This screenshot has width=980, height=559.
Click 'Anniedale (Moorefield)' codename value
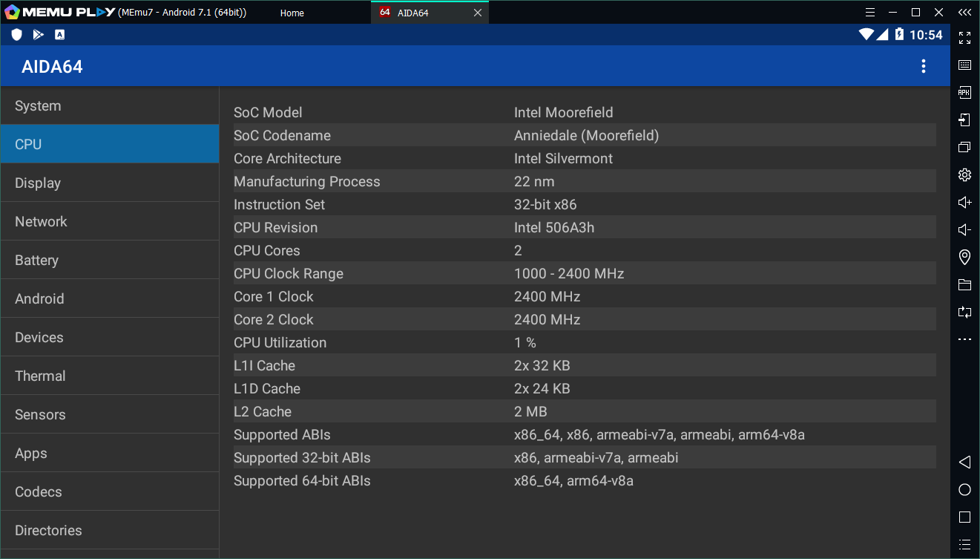click(586, 135)
